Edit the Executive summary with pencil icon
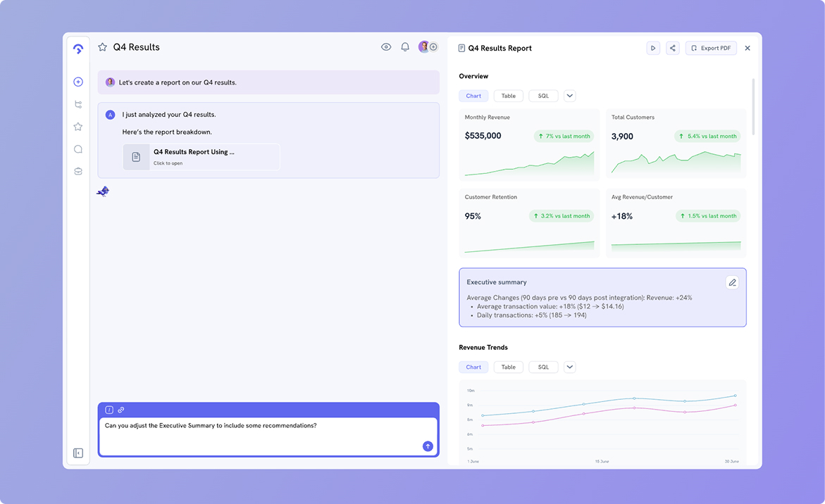This screenshot has width=825, height=504. [732, 282]
